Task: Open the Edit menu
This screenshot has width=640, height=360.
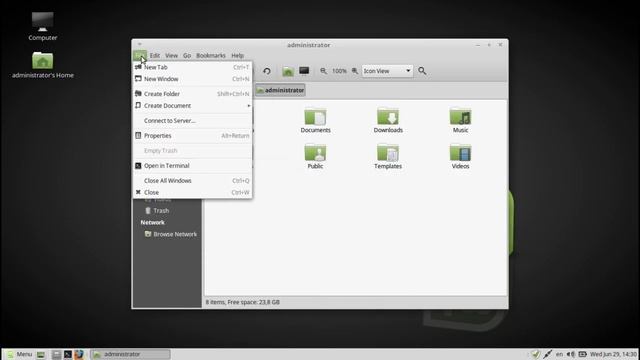Action: (155, 56)
